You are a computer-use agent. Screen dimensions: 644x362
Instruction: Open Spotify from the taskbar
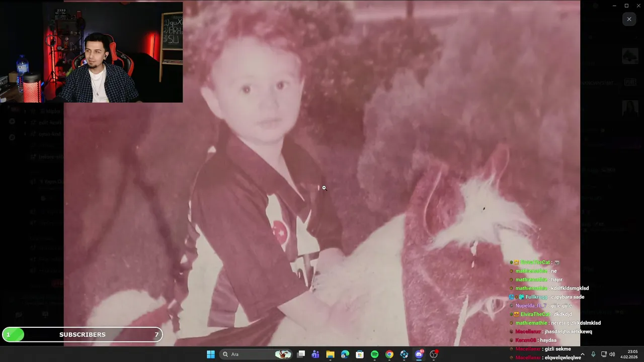pyautogui.click(x=374, y=354)
